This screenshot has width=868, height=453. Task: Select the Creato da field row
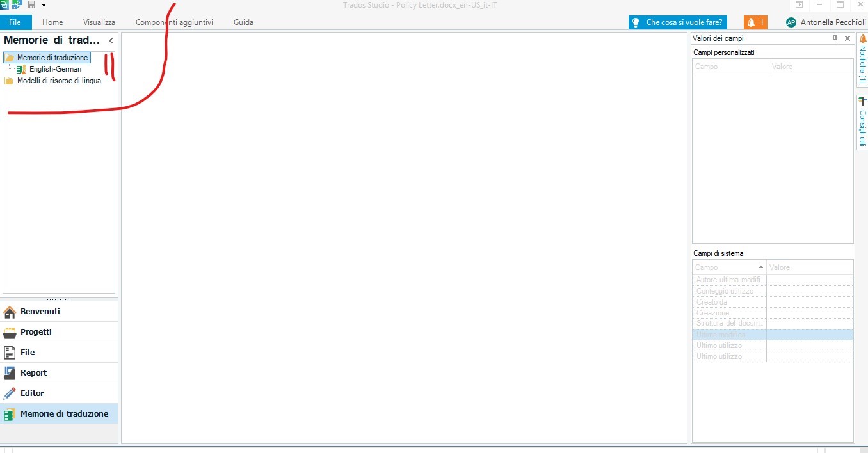tap(773, 302)
